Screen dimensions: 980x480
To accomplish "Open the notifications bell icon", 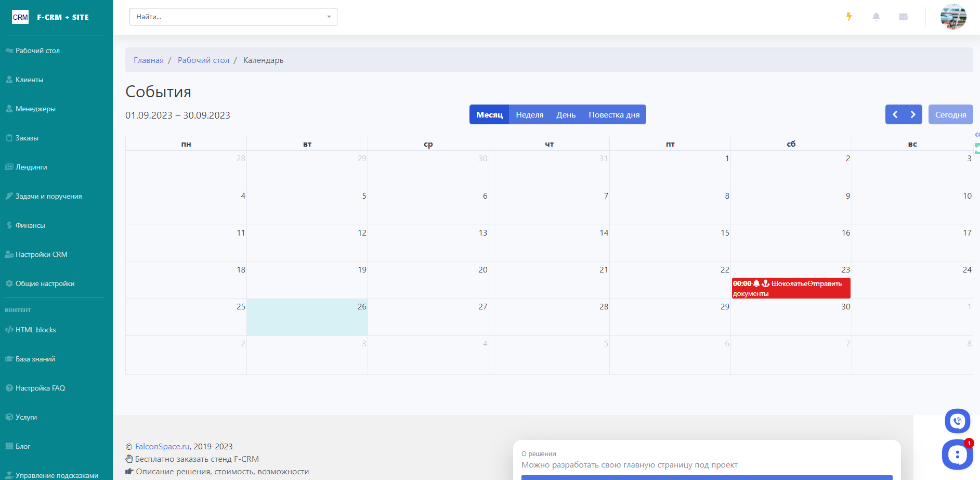I will pyautogui.click(x=876, y=17).
